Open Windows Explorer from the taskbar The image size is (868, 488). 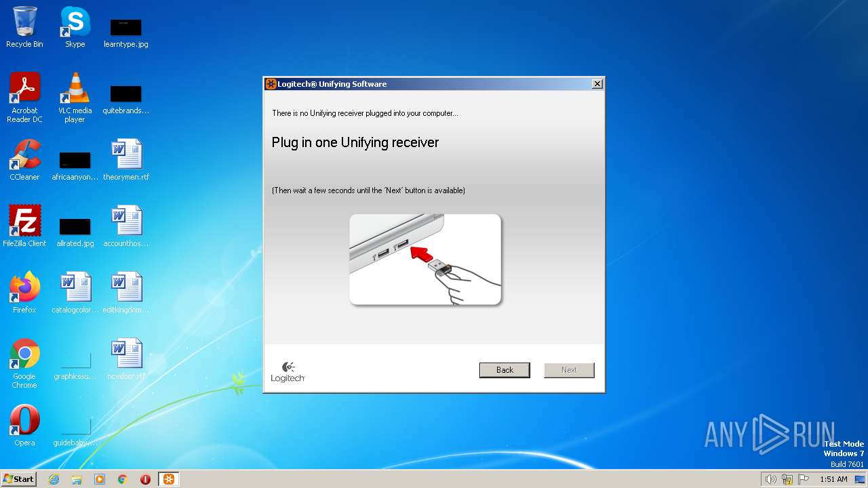[x=77, y=479]
